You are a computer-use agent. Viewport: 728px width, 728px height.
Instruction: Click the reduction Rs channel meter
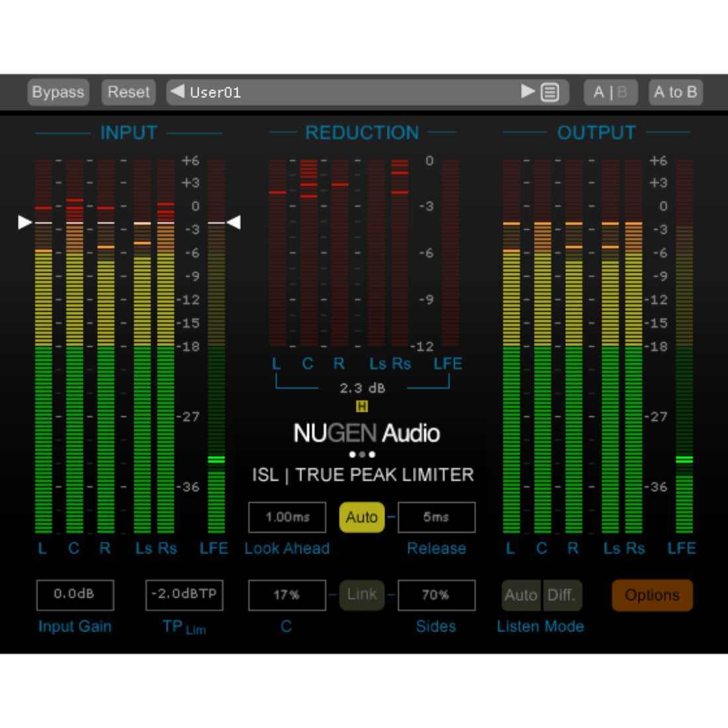pyautogui.click(x=400, y=253)
